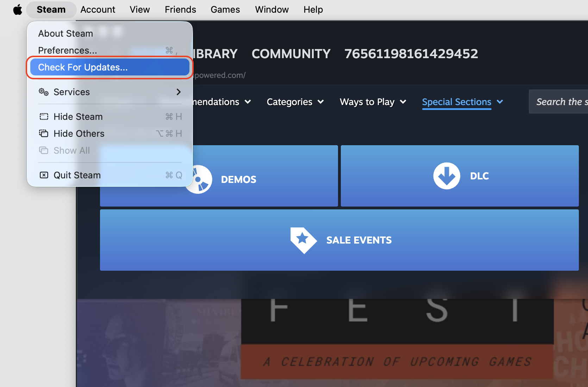Open Preferences... from Steam menu

click(110, 50)
